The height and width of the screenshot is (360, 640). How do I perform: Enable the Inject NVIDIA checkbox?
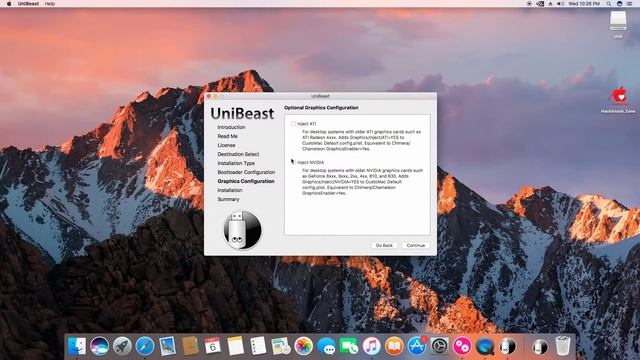click(x=293, y=162)
